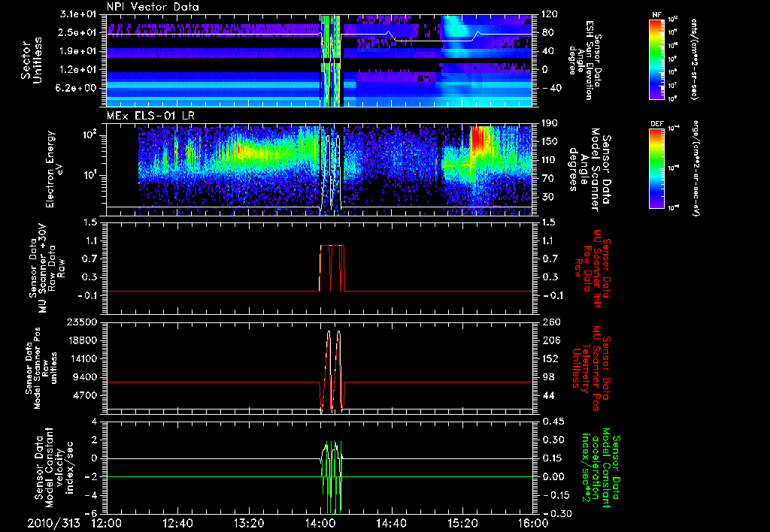Click the "NPI Vector Data" panel title
770x532 pixels.
coord(153,7)
